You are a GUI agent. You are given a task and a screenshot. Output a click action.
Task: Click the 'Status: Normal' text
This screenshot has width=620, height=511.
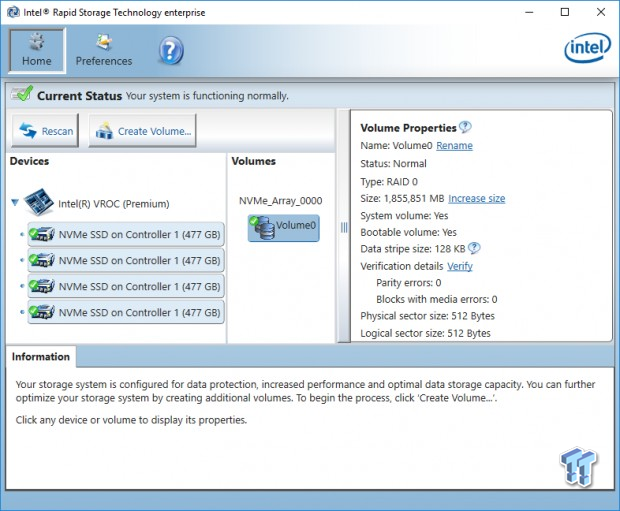click(x=393, y=164)
